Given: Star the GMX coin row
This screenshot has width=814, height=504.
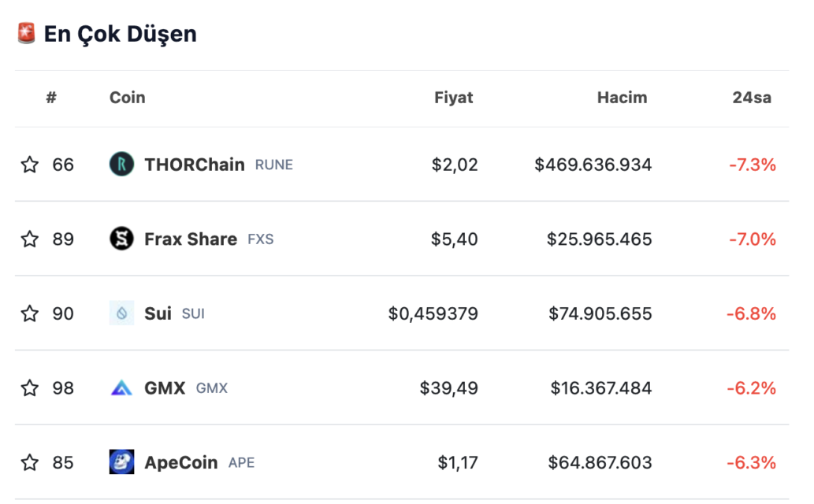Looking at the screenshot, I should click(x=30, y=387).
